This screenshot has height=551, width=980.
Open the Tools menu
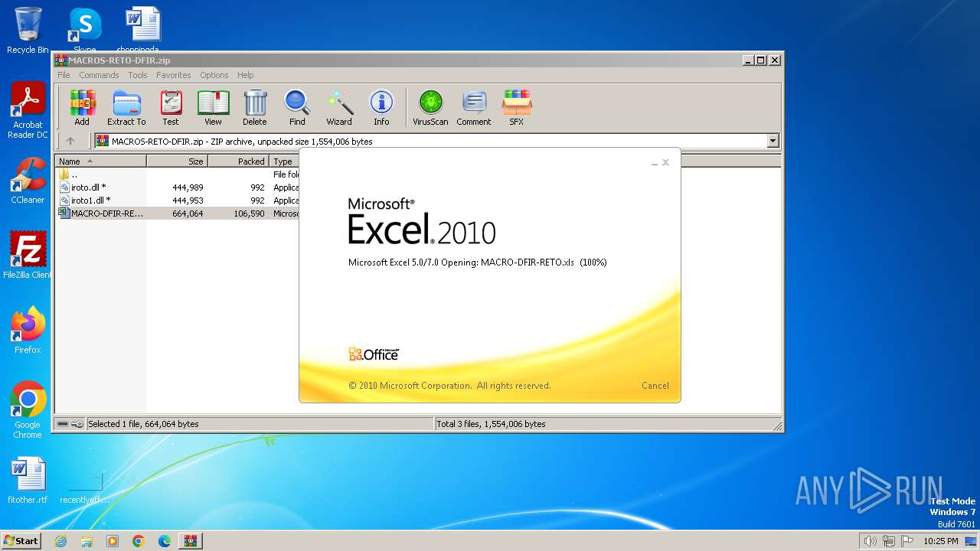point(138,75)
